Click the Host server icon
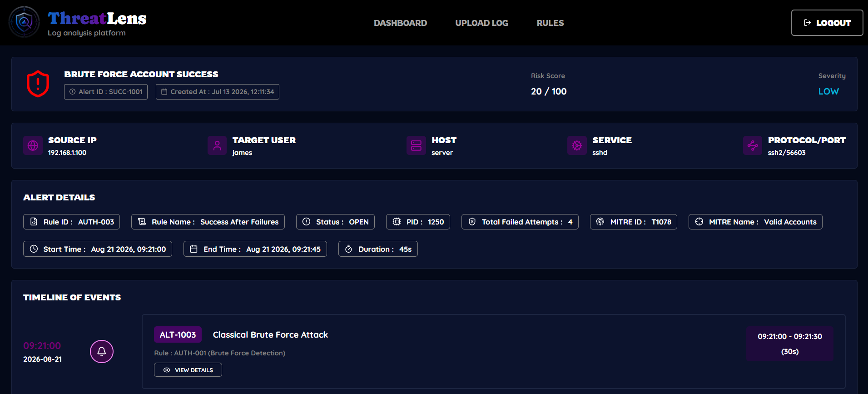The height and width of the screenshot is (394, 868). click(416, 145)
